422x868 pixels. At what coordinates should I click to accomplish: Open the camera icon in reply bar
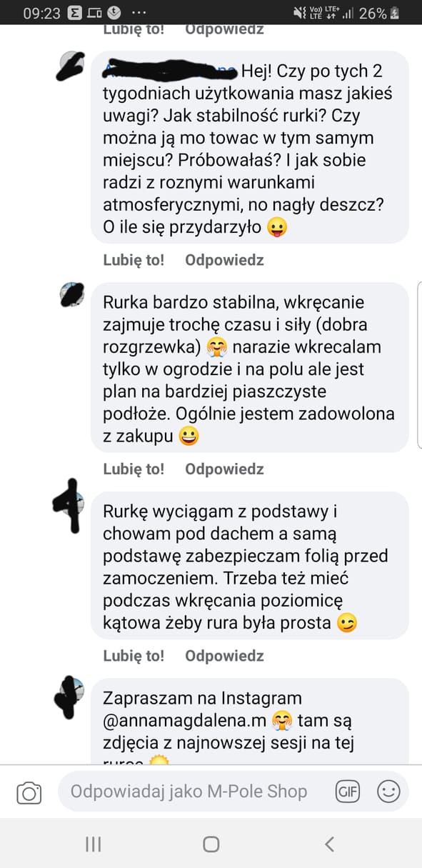coord(29,792)
